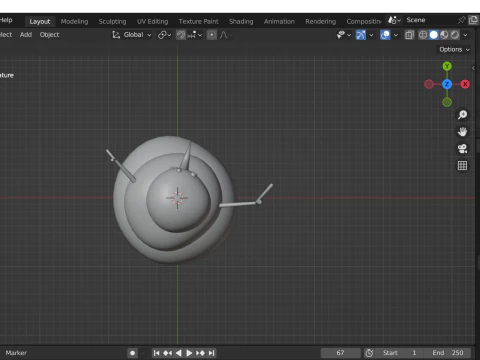Pin the scene to workspace
Screen dimensions: 480x360
pos(461,20)
